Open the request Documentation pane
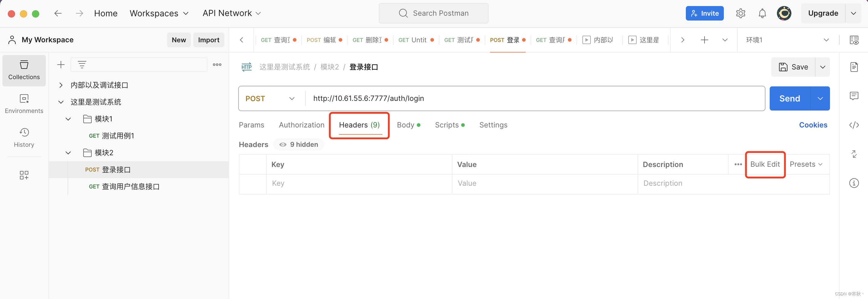Viewport: 868px width, 299px height. pyautogui.click(x=855, y=67)
